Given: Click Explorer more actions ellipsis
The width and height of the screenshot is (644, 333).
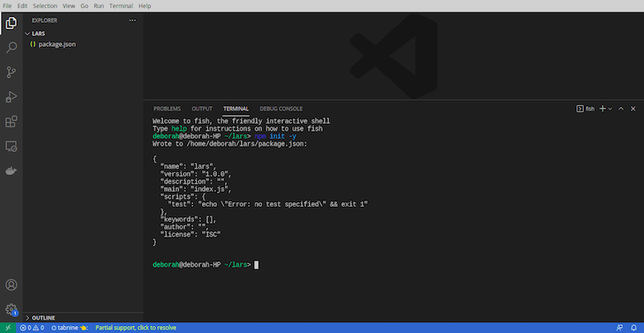Looking at the screenshot, I should 132,20.
